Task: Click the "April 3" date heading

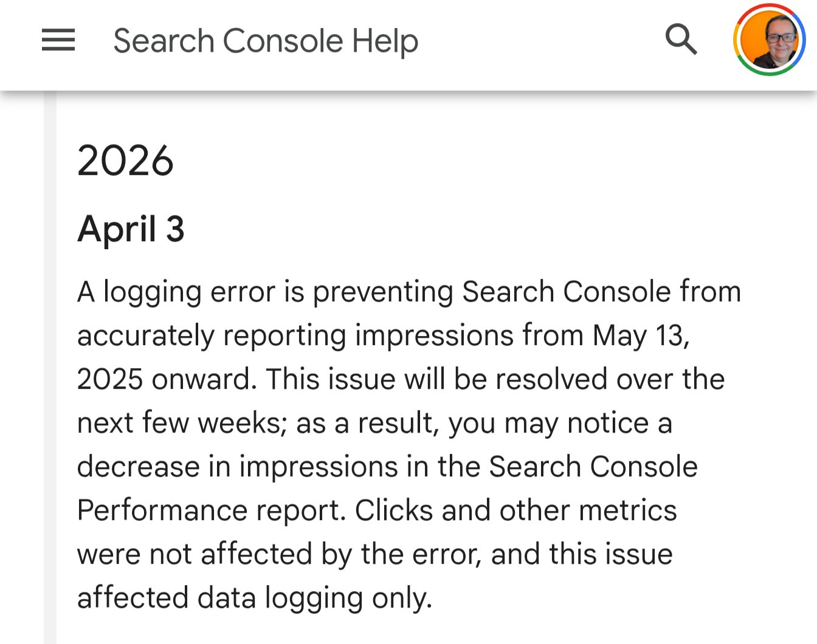Action: click(x=131, y=230)
